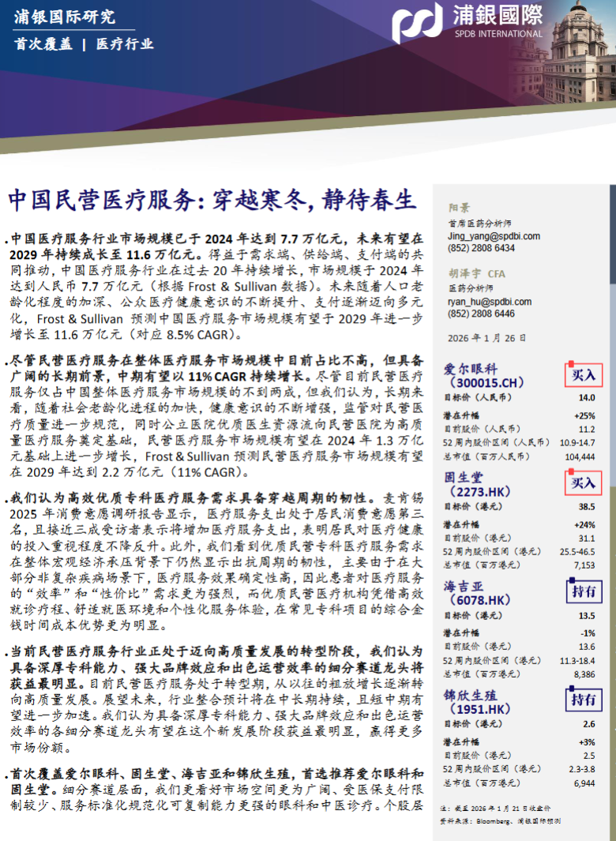Click market cap value 8,386
This screenshot has width=616, height=841.
pos(584,674)
